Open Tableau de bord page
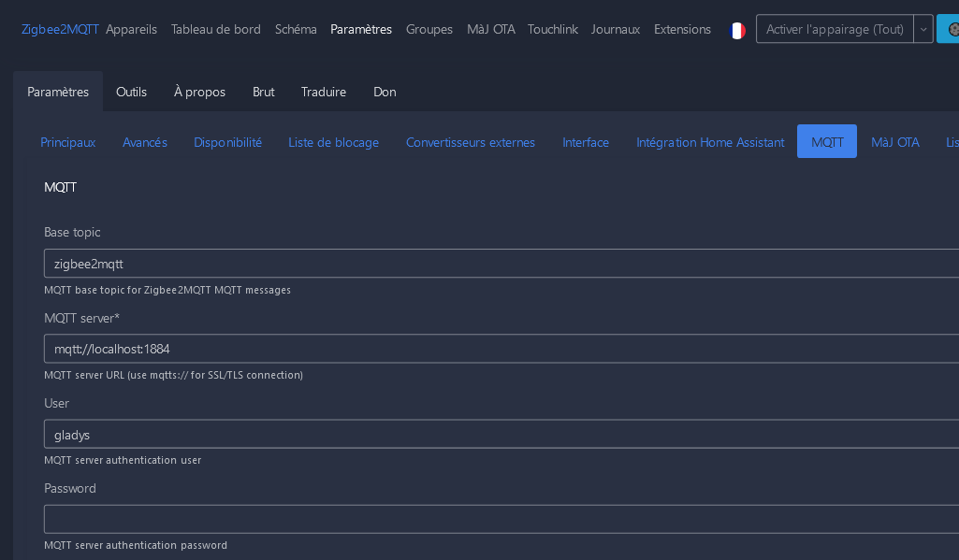Image resolution: width=959 pixels, height=560 pixels. [x=216, y=29]
